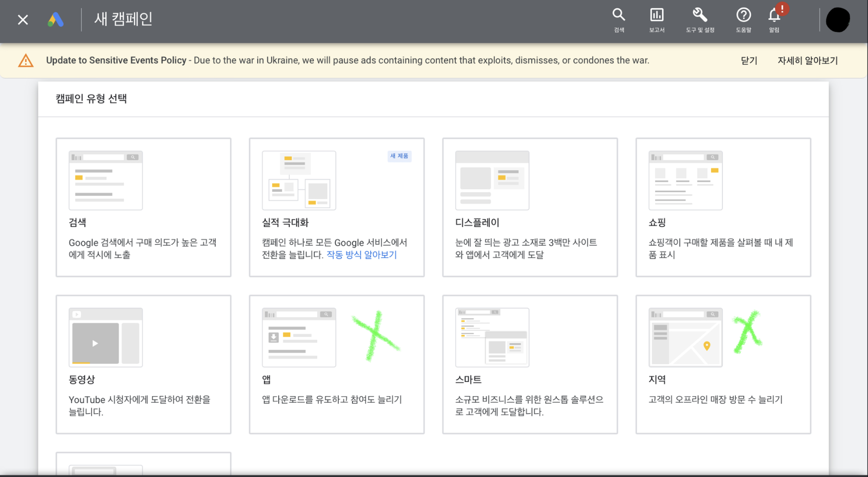Click the 디스플레이 card title
The width and height of the screenshot is (868, 477).
(477, 223)
